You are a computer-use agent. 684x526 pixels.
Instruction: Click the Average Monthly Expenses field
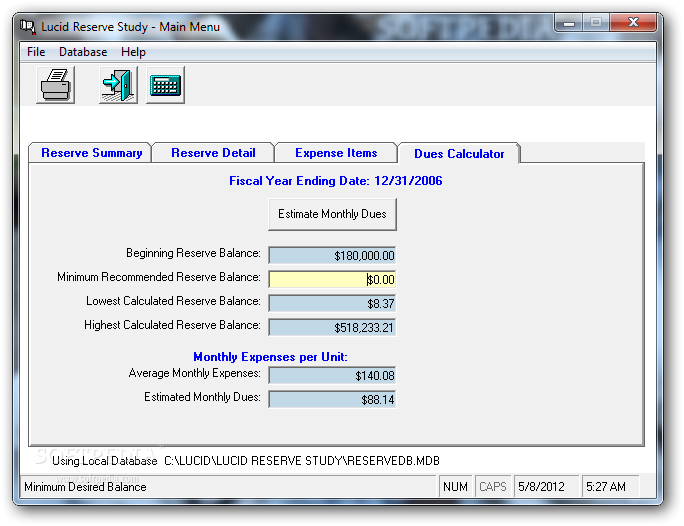coord(332,376)
